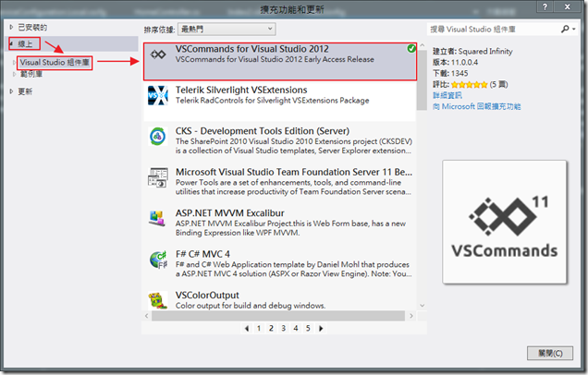Expand the 更新 tree node
The image size is (588, 375).
[11, 91]
